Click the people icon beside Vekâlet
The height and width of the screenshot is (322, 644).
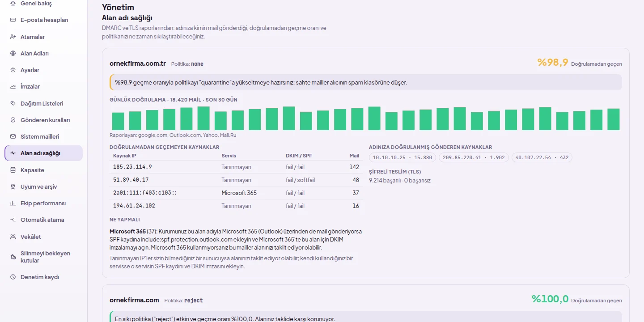[x=13, y=237]
